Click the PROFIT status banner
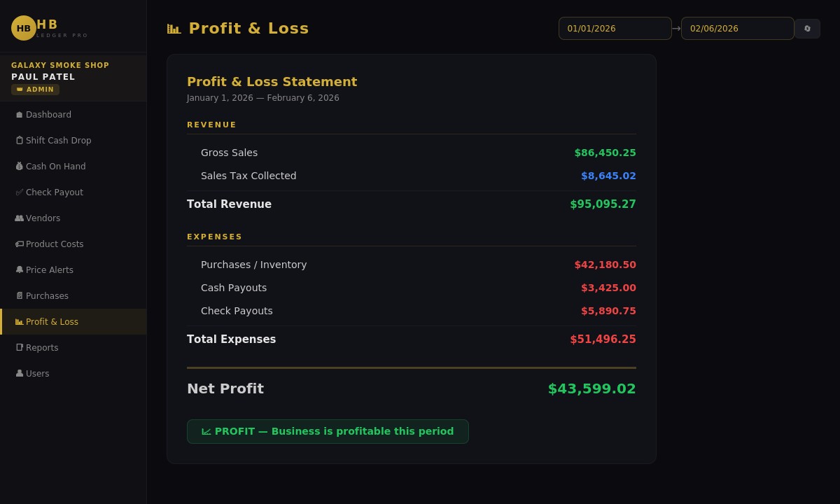Screen dimensions: 840x504 pyautogui.click(x=328, y=431)
